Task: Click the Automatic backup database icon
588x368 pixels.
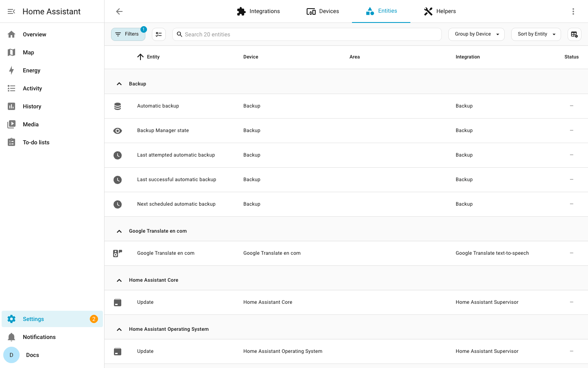Action: tap(118, 106)
